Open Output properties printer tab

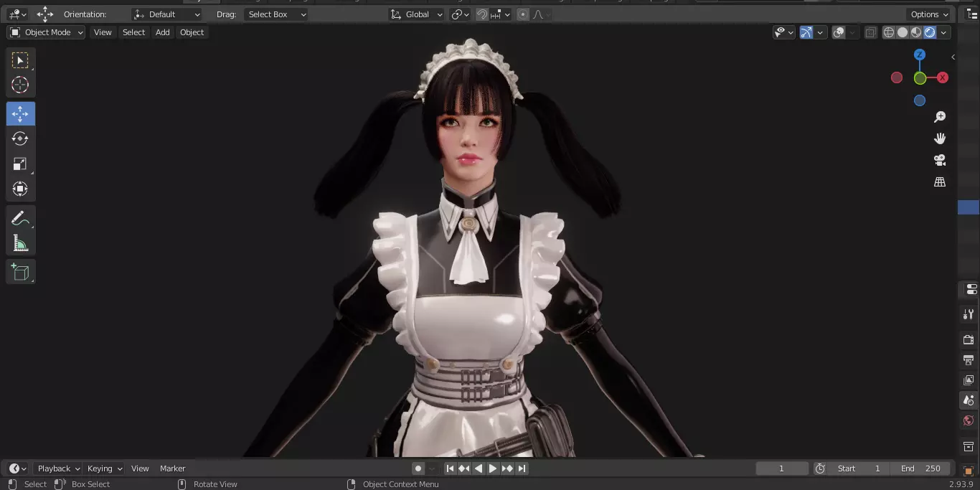point(969,359)
